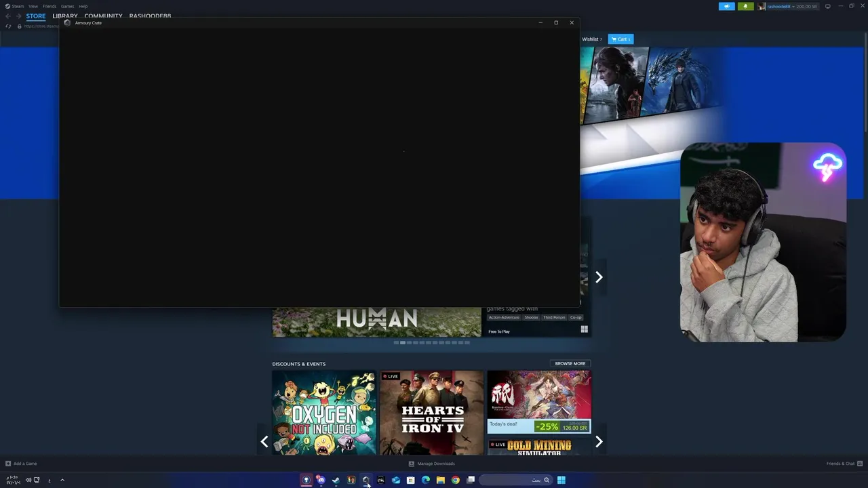The width and height of the screenshot is (868, 488).
Task: Click the volume icon in system tray
Action: coord(28,480)
